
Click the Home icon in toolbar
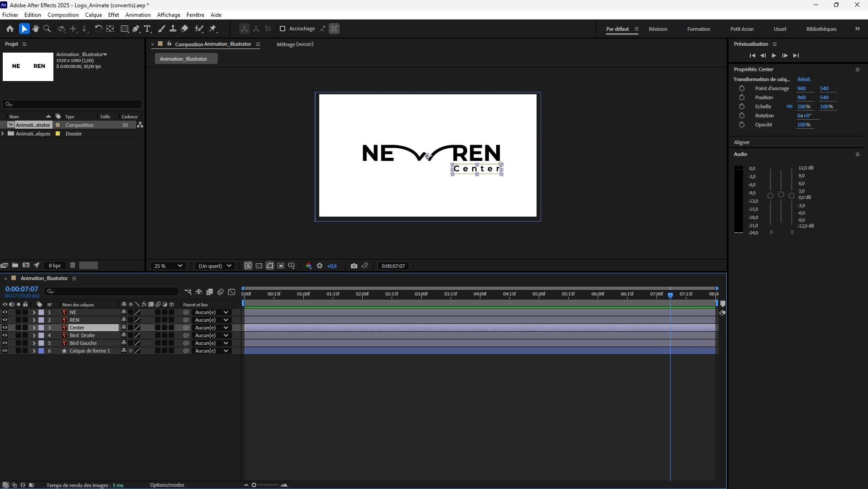pyautogui.click(x=10, y=29)
